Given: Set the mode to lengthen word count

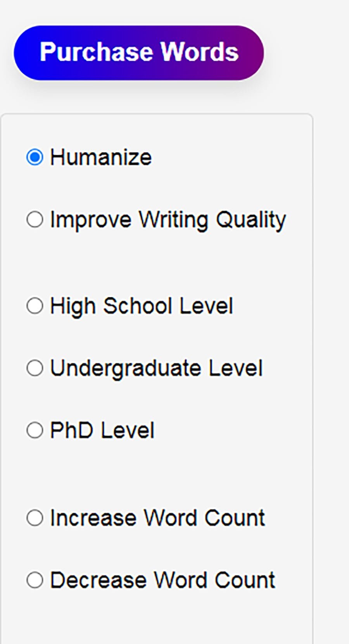Looking at the screenshot, I should pyautogui.click(x=35, y=518).
